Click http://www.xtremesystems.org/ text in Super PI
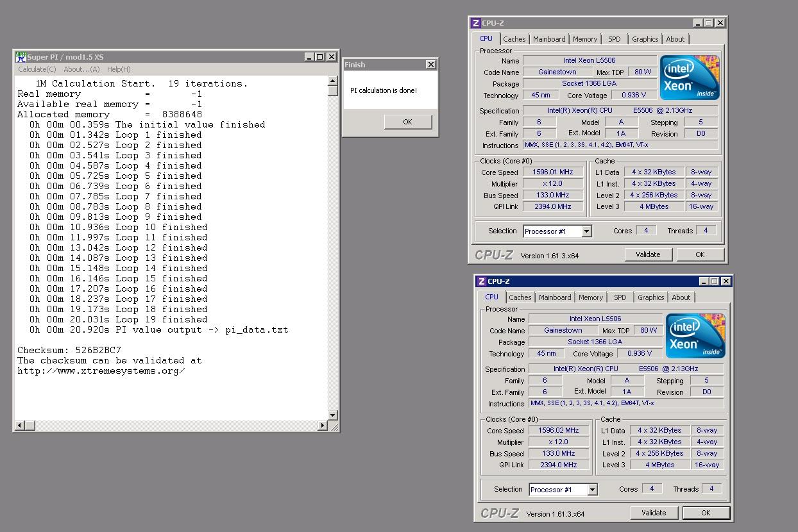The width and height of the screenshot is (798, 532). [x=101, y=370]
